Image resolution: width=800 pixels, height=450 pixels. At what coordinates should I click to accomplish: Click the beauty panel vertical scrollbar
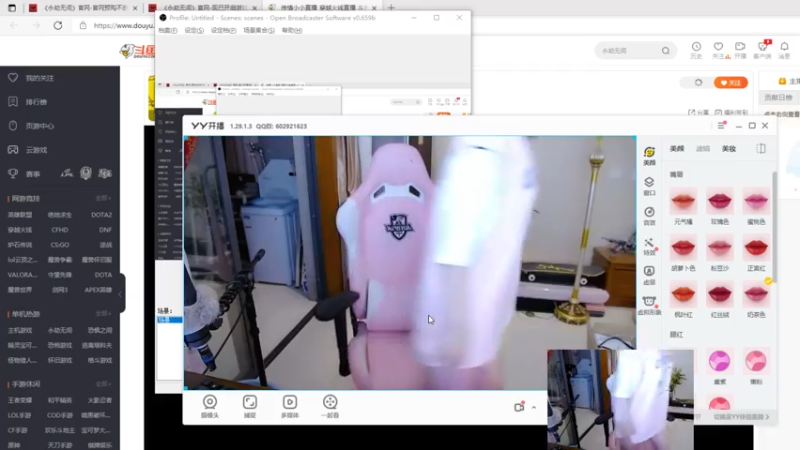click(774, 227)
